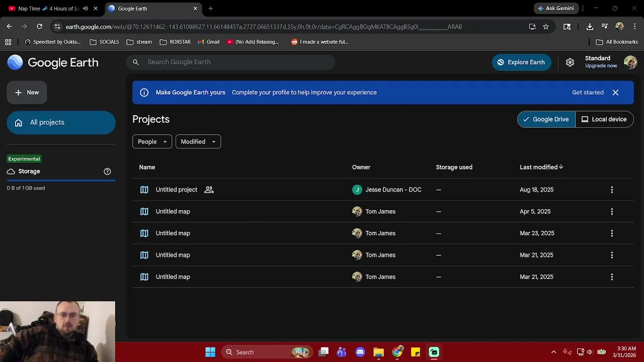The height and width of the screenshot is (362, 644).
Task: Click the Storage cloud icon in the sidebar
Action: (x=11, y=171)
